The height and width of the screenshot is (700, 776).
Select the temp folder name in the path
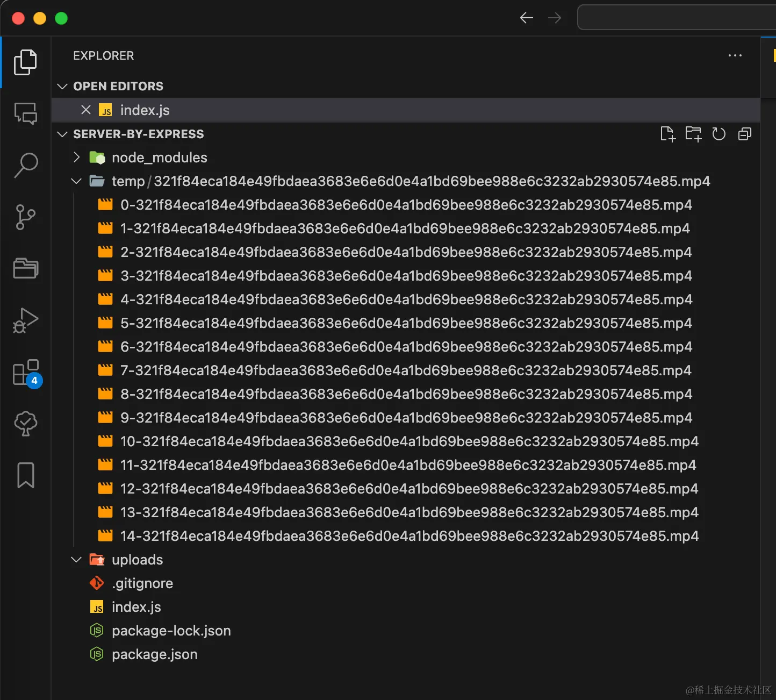[x=128, y=181]
